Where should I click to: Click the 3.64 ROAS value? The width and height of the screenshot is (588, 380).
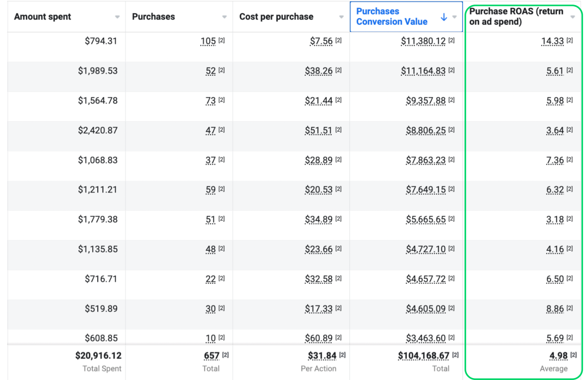pyautogui.click(x=555, y=130)
